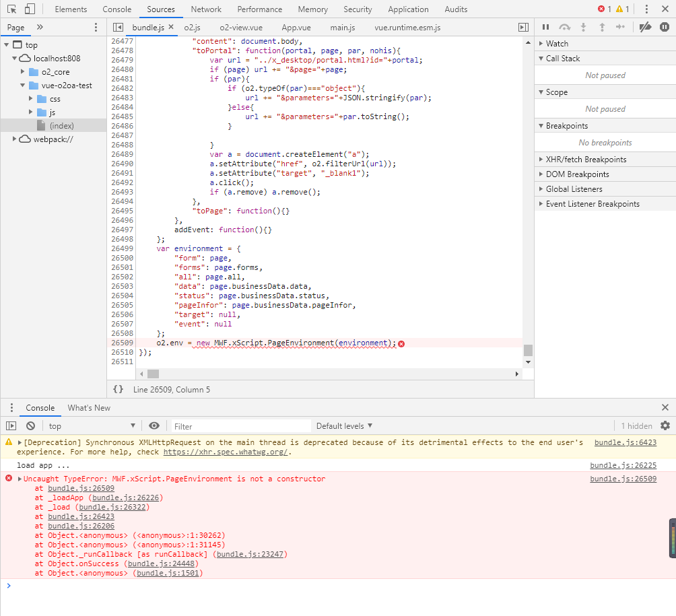Activate the inspect element picker icon
Image resolution: width=676 pixels, height=616 pixels.
[x=11, y=9]
